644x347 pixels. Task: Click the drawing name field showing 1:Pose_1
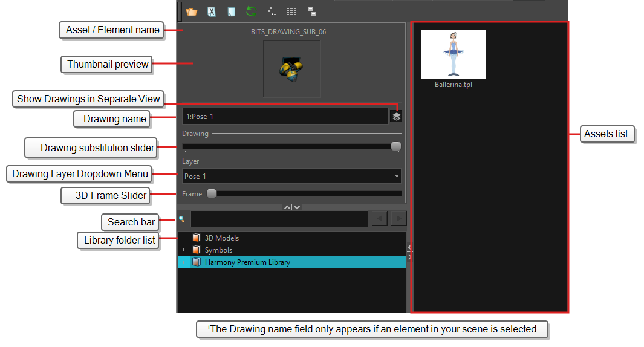(285, 116)
